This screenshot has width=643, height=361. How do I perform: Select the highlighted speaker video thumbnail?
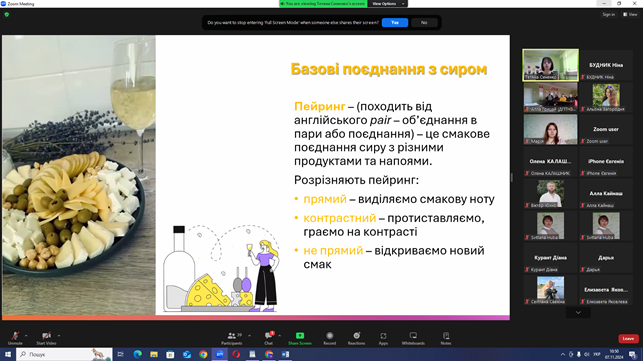pyautogui.click(x=550, y=65)
